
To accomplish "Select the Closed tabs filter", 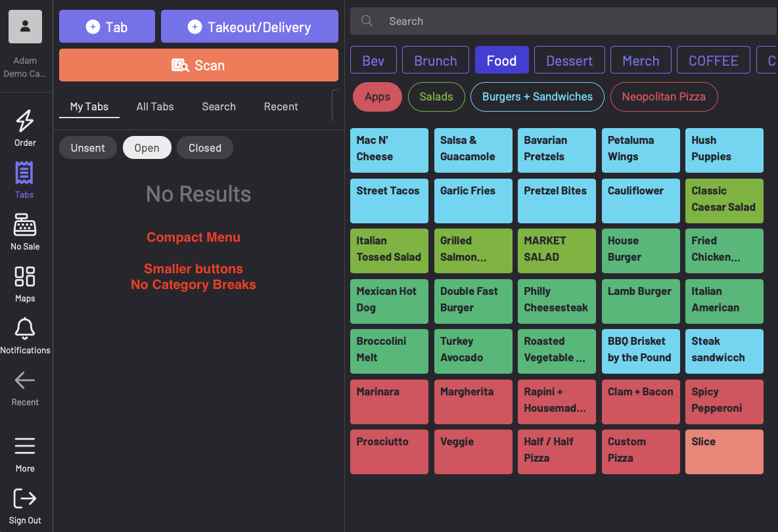I will click(x=205, y=148).
